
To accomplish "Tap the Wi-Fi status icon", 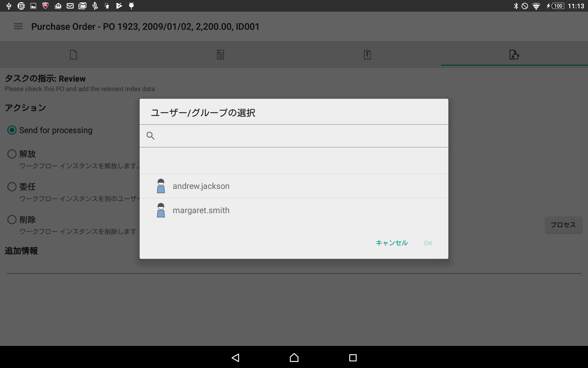I will (536, 6).
